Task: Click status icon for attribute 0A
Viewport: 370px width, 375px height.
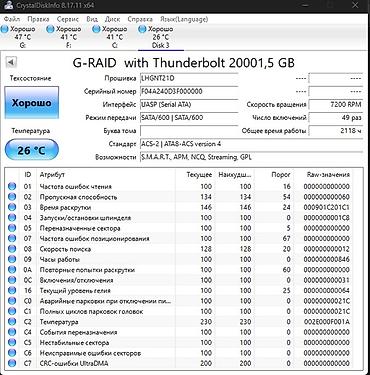Action: pyautogui.click(x=12, y=269)
